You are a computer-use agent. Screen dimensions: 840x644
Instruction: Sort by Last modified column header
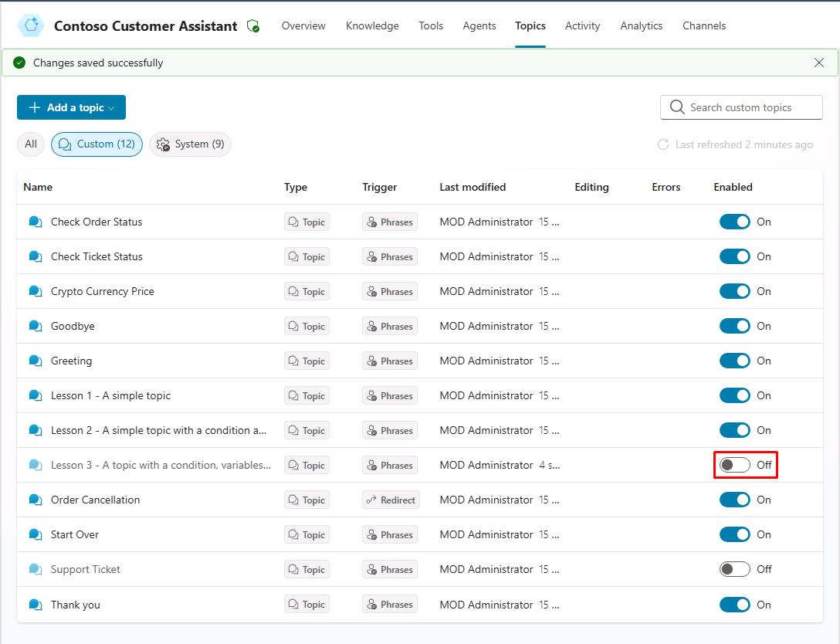pos(472,187)
